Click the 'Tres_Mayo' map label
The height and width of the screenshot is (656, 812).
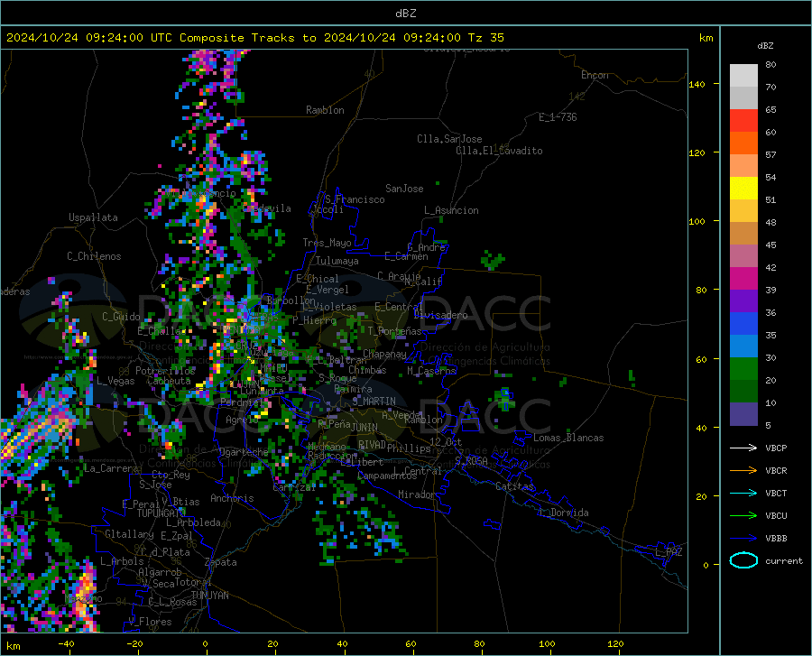coord(327,243)
